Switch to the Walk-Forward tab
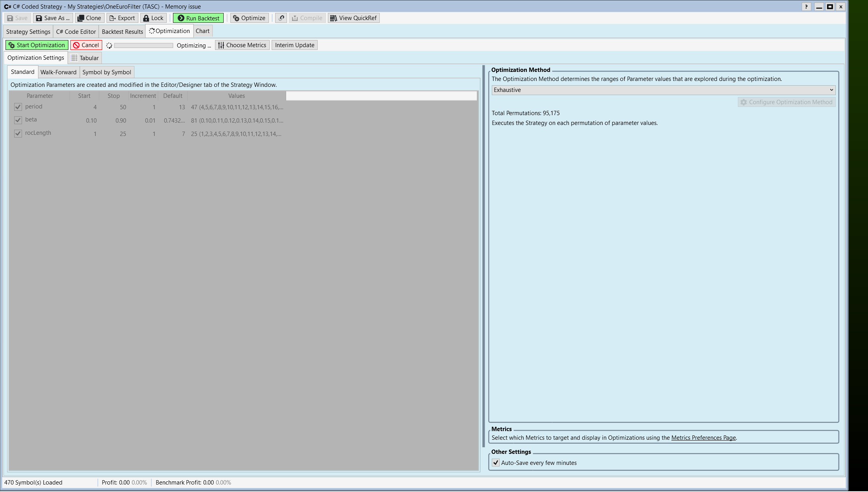The image size is (868, 492). (x=58, y=72)
